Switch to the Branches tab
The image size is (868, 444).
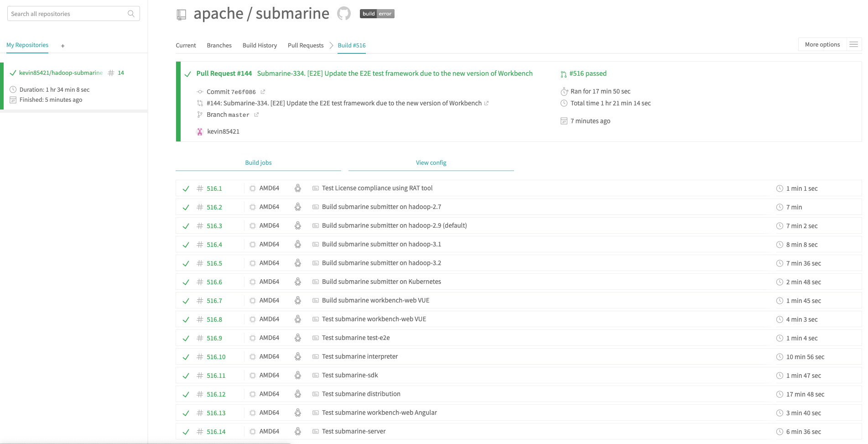point(219,45)
